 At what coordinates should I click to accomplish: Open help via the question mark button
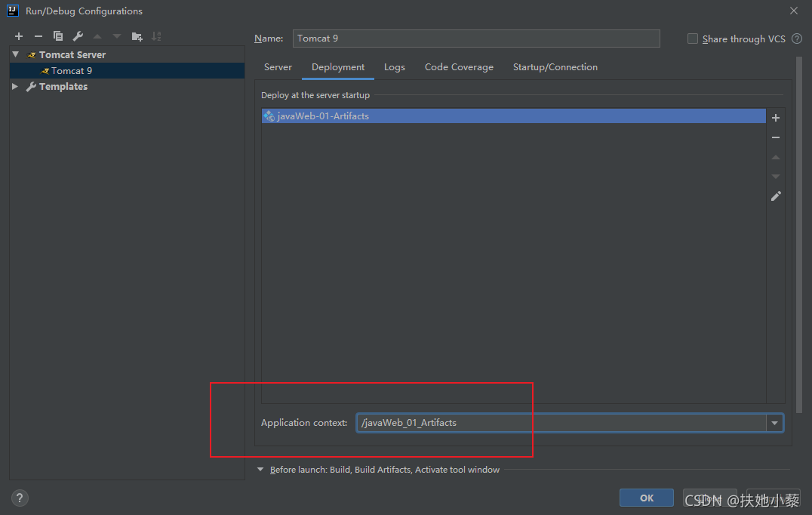[x=20, y=498]
